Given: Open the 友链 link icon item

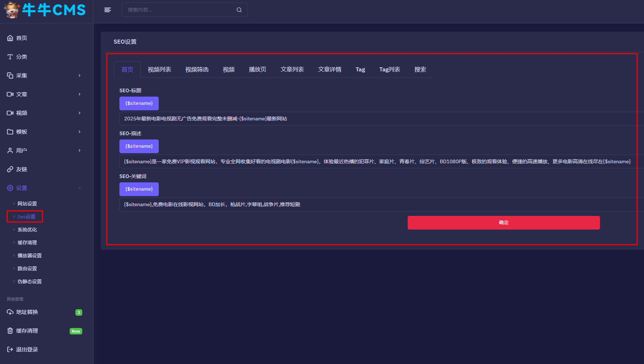Looking at the screenshot, I should 10,169.
